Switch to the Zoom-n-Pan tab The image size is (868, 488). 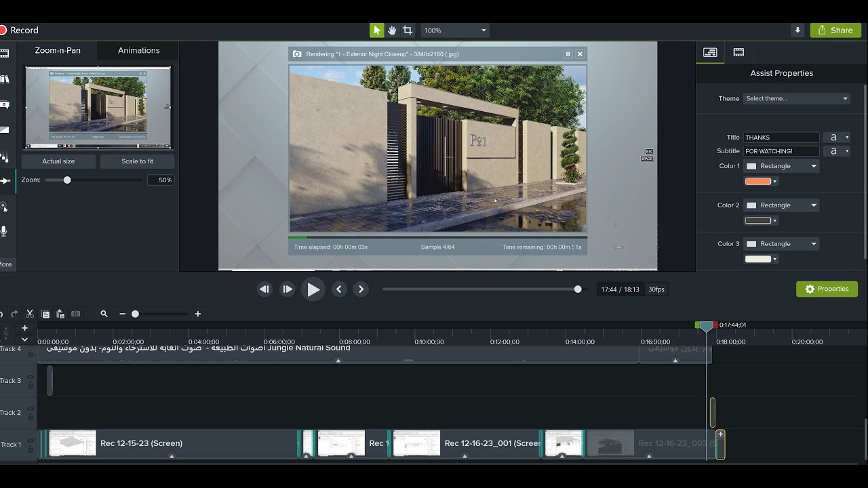point(58,51)
